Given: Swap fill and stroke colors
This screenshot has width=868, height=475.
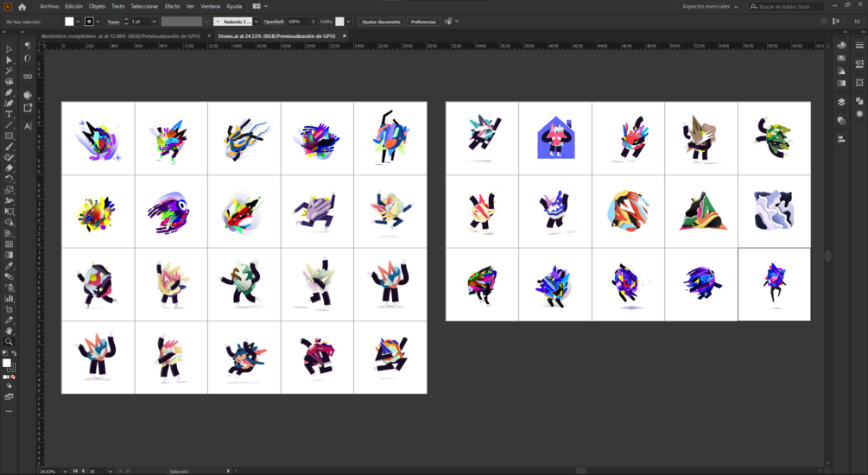Looking at the screenshot, I should (x=14, y=353).
